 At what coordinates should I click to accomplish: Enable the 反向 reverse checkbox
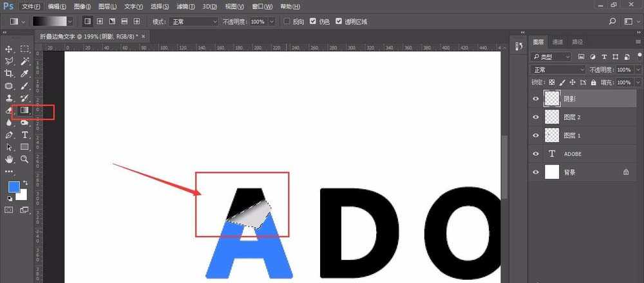(x=287, y=21)
